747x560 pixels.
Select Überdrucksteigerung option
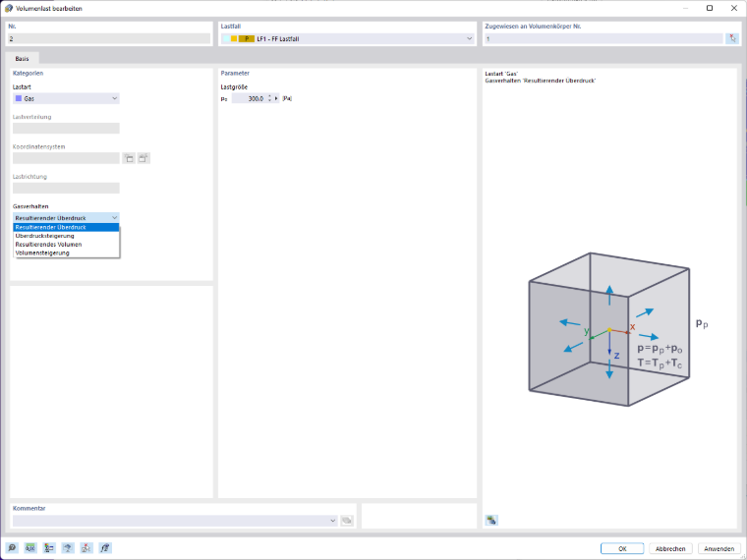coord(66,236)
